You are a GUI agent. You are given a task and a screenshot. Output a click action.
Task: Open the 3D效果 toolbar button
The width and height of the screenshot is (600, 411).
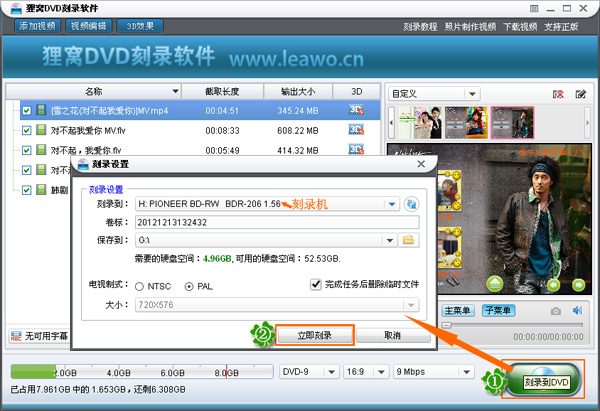(140, 26)
